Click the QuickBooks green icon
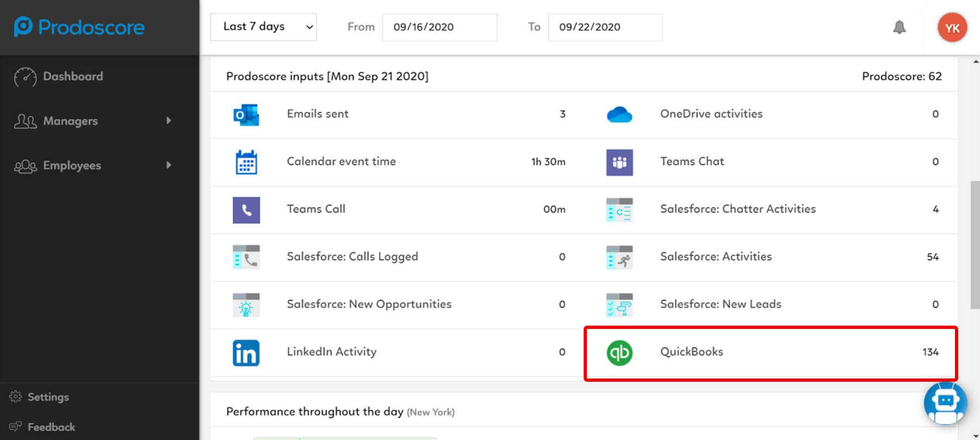This screenshot has width=980, height=440. [620, 352]
